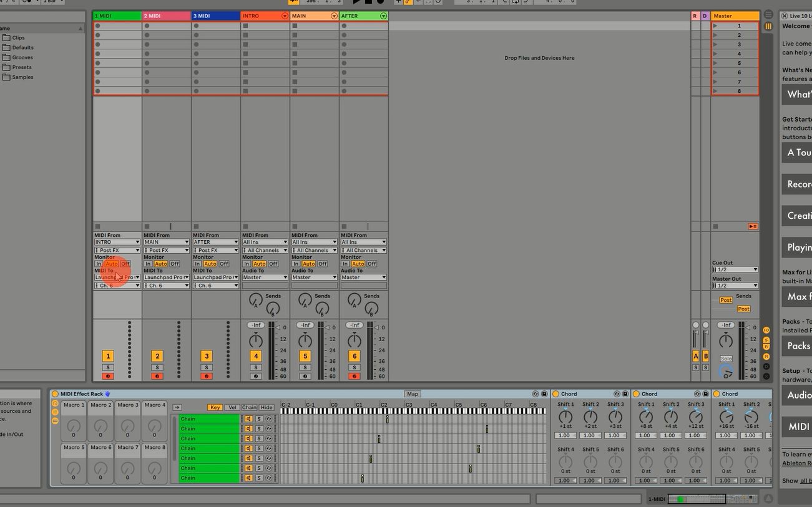The height and width of the screenshot is (507, 812).
Task: Select the R return track header
Action: [x=695, y=16]
